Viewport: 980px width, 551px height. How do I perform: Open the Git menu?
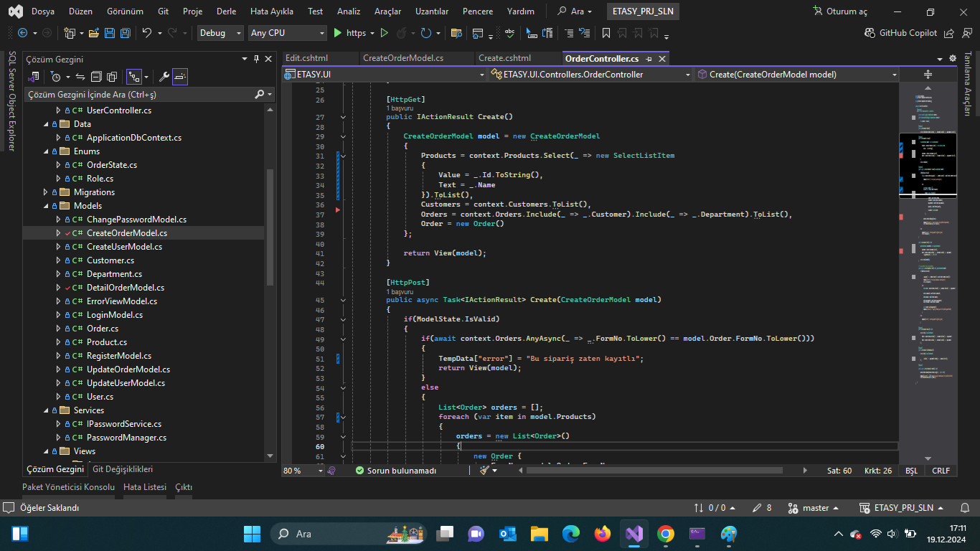click(x=163, y=11)
